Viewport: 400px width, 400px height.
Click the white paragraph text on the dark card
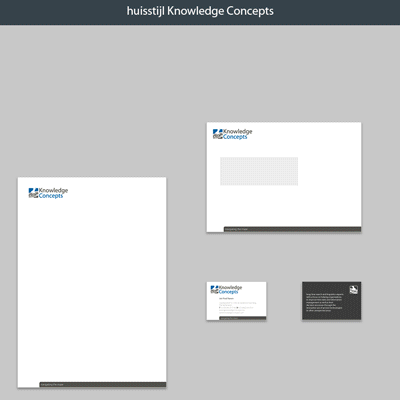[x=325, y=302]
